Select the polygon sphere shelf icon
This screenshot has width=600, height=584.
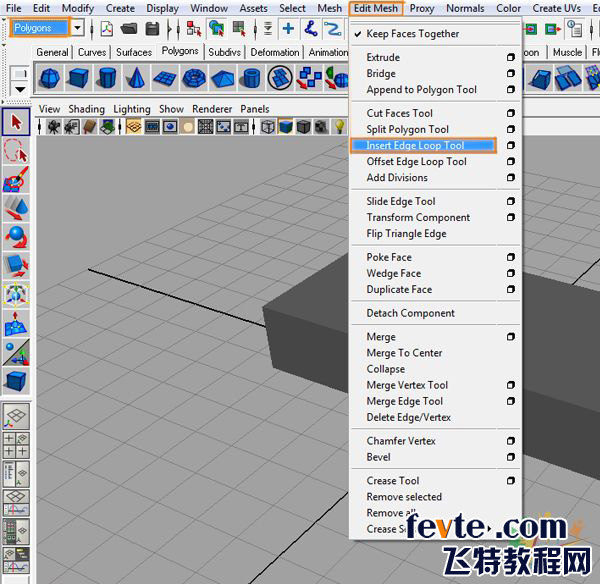tap(50, 78)
